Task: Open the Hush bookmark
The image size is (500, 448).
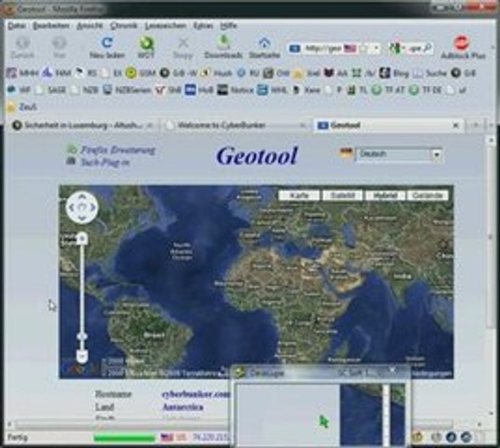Action: point(218,73)
